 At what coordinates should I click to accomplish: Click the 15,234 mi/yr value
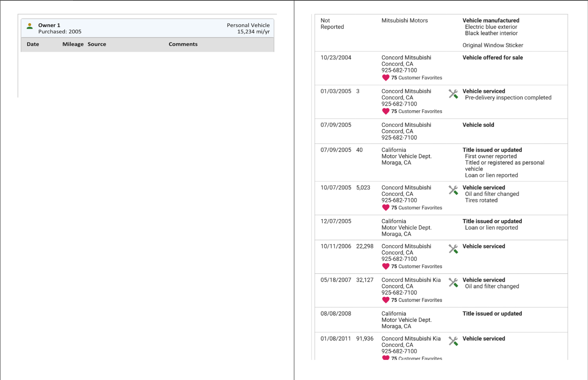tap(253, 32)
